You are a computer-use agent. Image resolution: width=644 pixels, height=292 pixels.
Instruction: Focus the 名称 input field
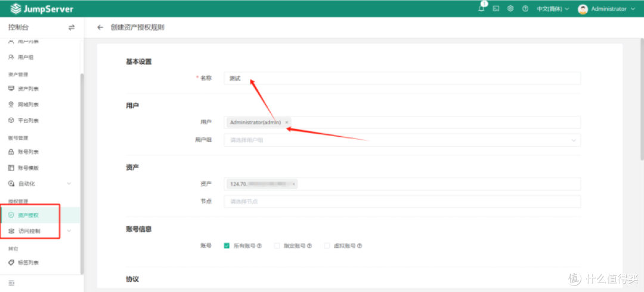pos(402,79)
